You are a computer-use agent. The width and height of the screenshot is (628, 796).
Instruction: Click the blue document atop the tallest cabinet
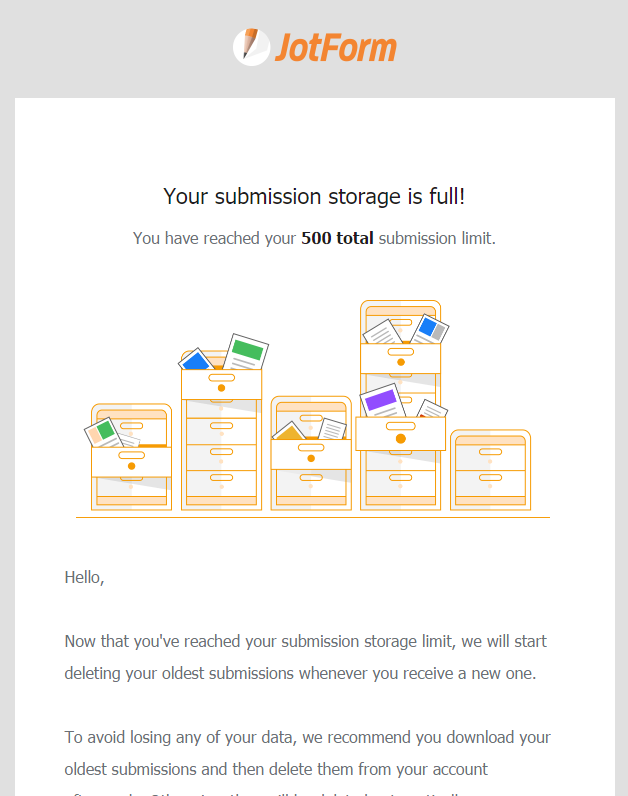click(x=430, y=326)
